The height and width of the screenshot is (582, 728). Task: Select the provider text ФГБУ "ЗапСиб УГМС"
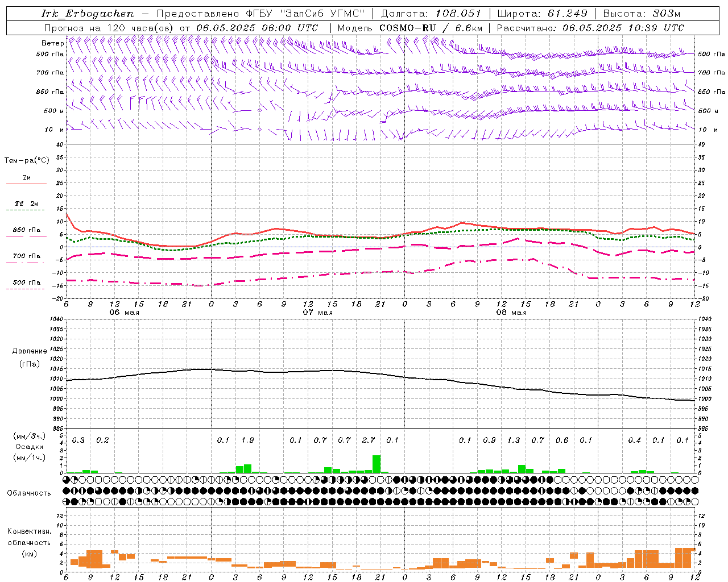coord(304,14)
